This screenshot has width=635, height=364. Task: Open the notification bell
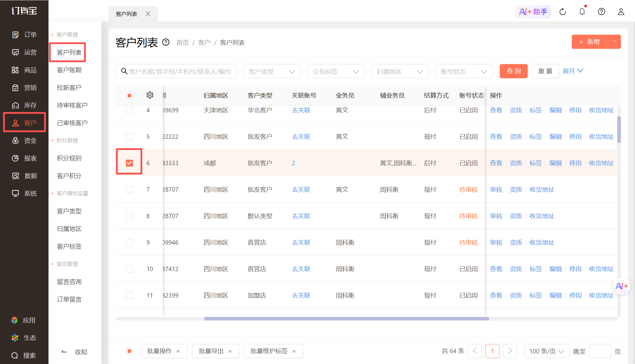582,12
